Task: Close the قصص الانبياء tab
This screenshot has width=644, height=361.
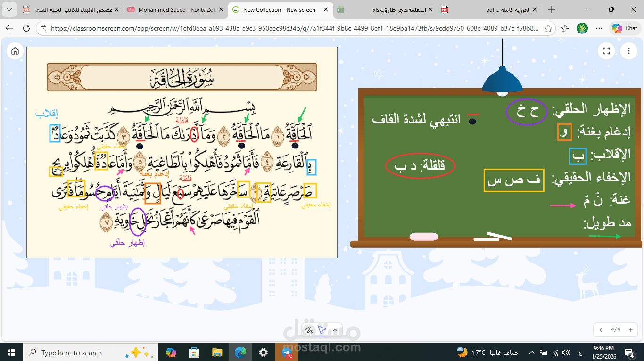Action: (x=117, y=9)
